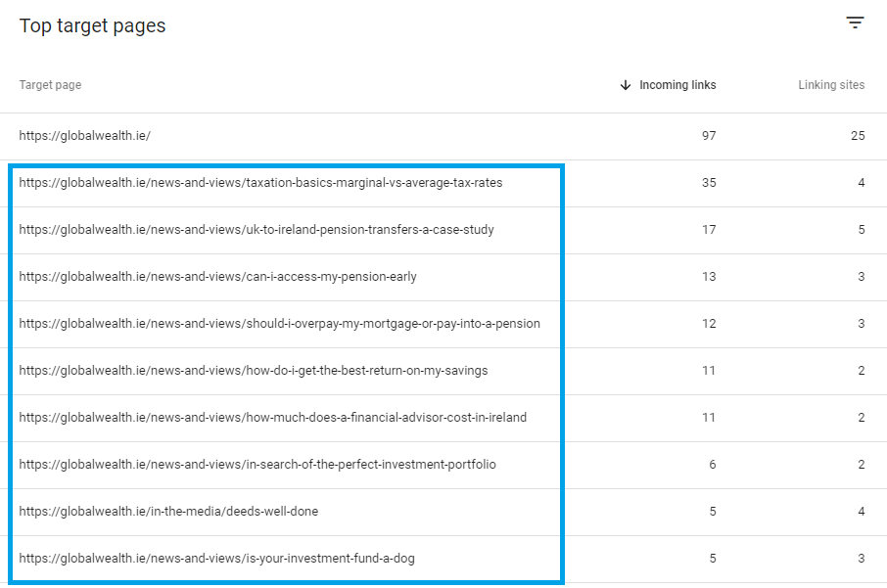The image size is (887, 588).
Task: Open taxation-basics-marginal-vs-average-tax-rates row
Action: 260,183
